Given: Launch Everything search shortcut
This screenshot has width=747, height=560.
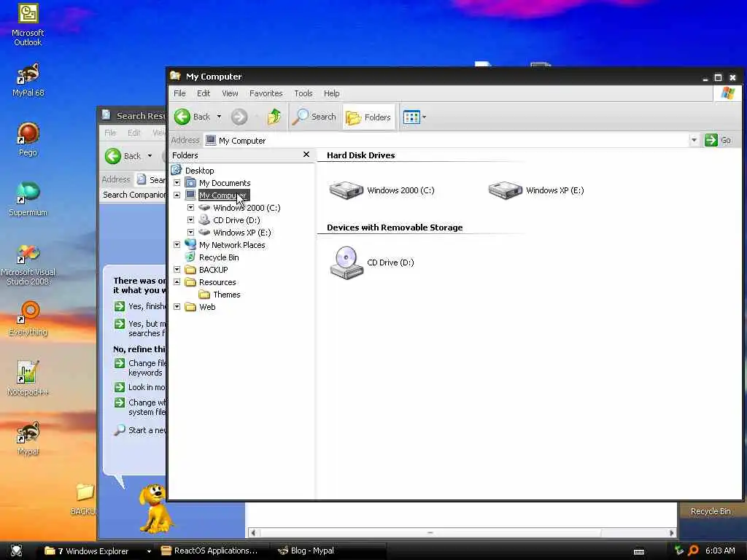Looking at the screenshot, I should coord(28,318).
